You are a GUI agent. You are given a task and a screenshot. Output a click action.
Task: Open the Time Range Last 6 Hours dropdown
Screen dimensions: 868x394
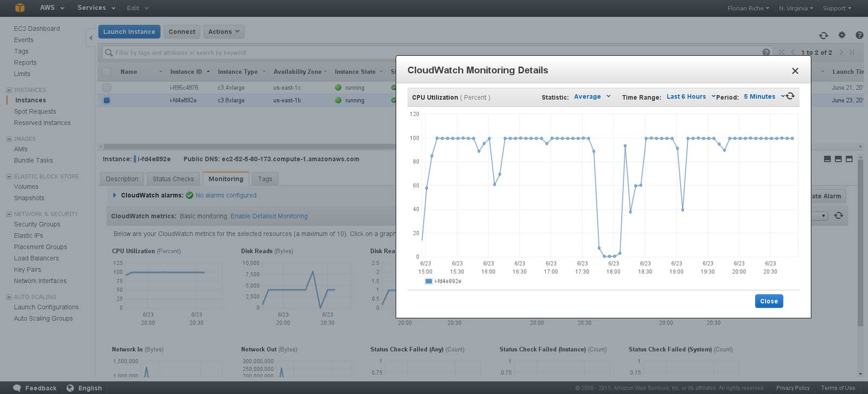coord(691,96)
